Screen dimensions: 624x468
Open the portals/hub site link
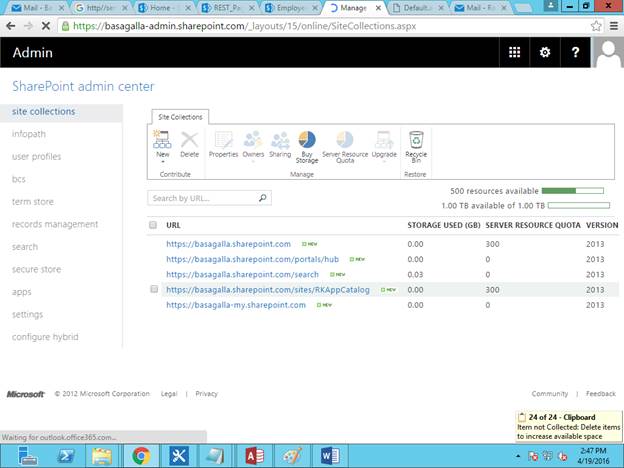tap(253, 259)
